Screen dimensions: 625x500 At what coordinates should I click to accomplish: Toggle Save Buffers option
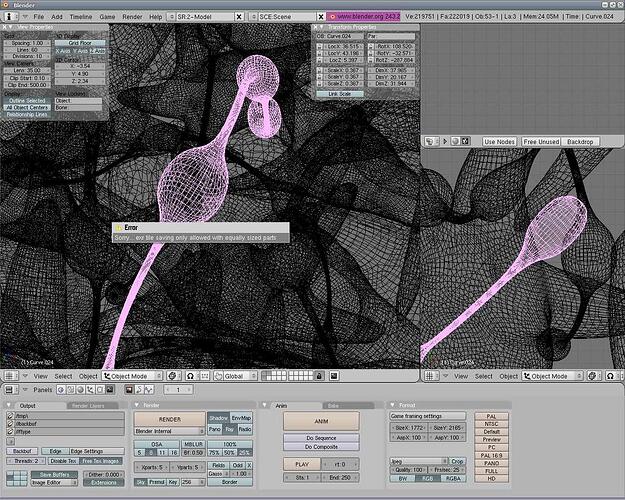click(54, 474)
